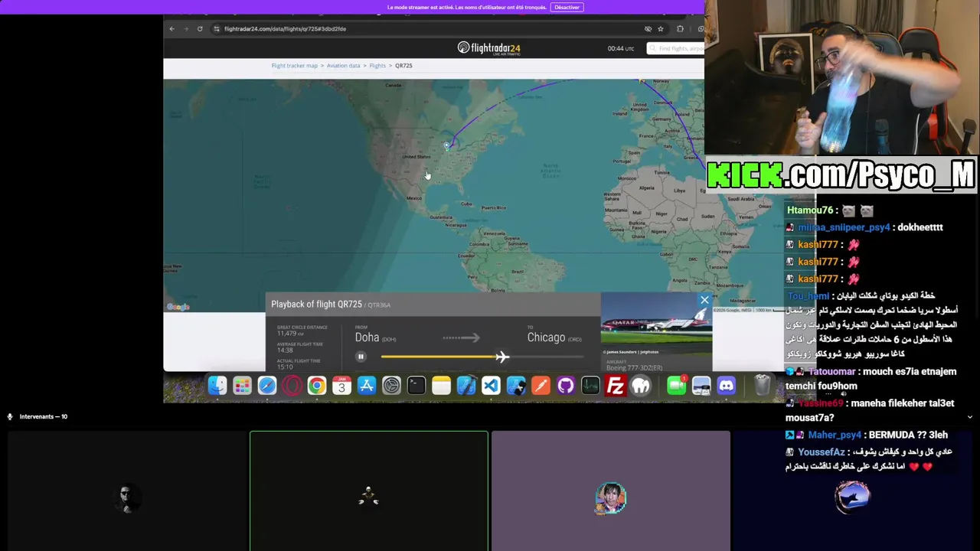Open the Flight tracker map breadcrumb

[294, 66]
